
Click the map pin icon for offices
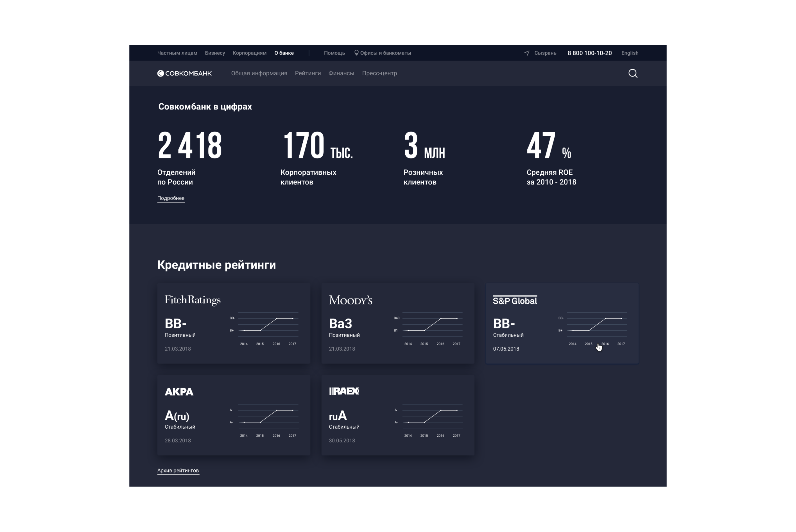pyautogui.click(x=356, y=53)
